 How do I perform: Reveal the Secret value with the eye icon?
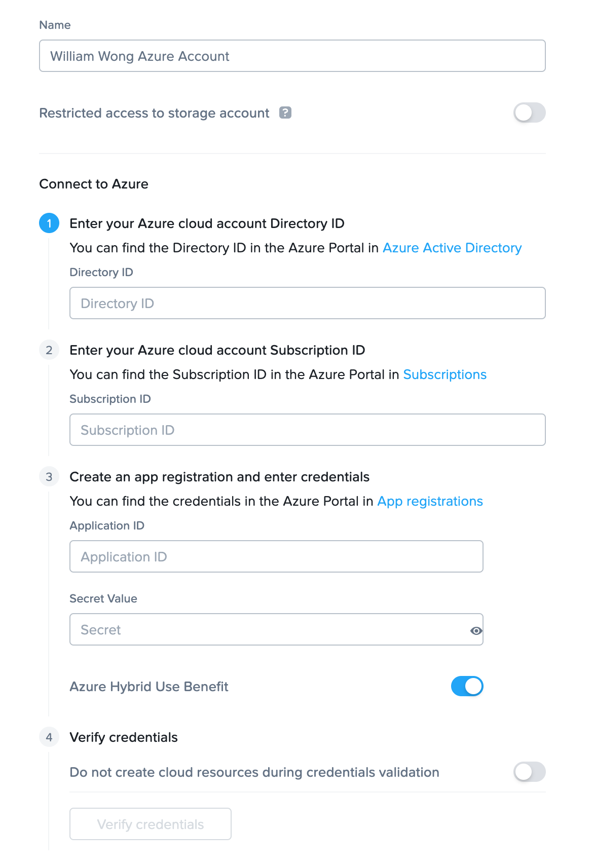475,630
